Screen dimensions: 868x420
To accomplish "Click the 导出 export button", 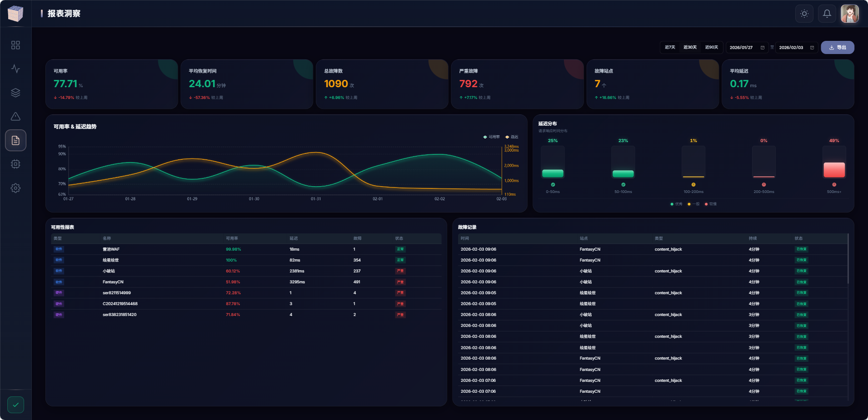I will coord(837,47).
